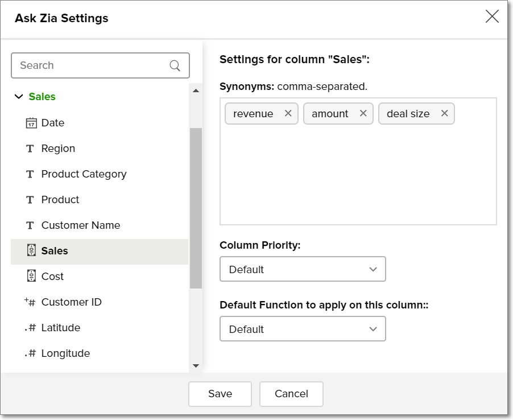Open the Column Priority dropdown
Viewport: 513px width, 420px height.
(x=303, y=269)
